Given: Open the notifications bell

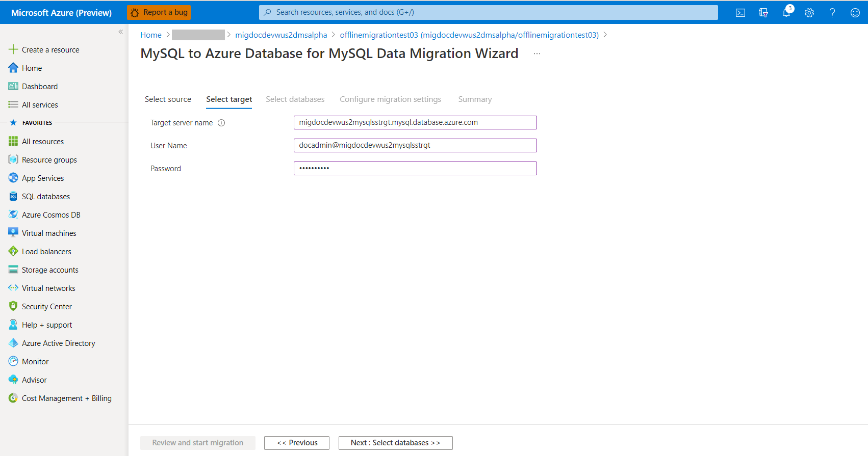Looking at the screenshot, I should pos(786,13).
